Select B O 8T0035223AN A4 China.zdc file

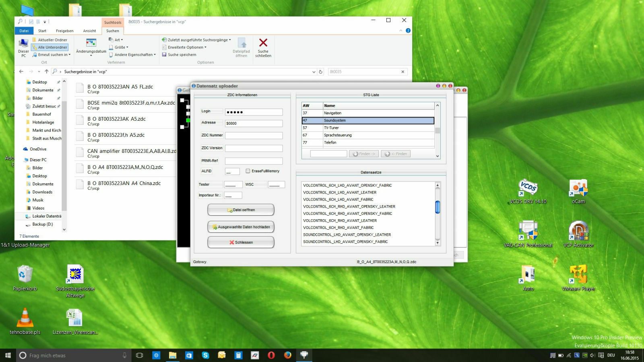tap(124, 185)
